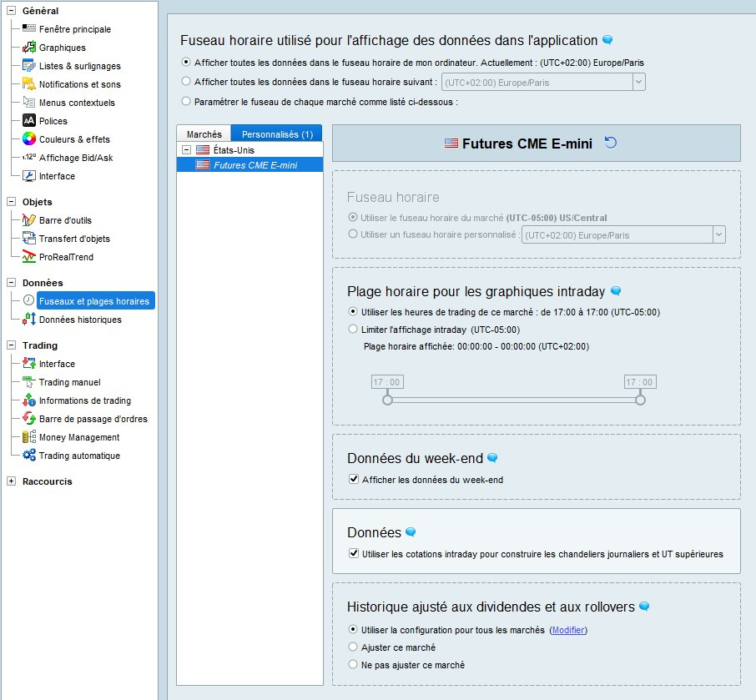The image size is (756, 700).
Task: Collapse the Données tree section
Action: point(11,283)
